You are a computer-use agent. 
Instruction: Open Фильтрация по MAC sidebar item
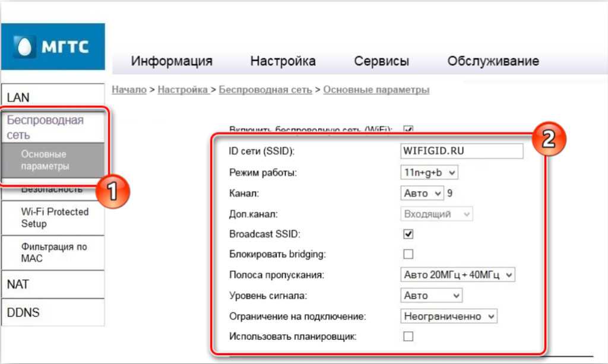click(54, 252)
